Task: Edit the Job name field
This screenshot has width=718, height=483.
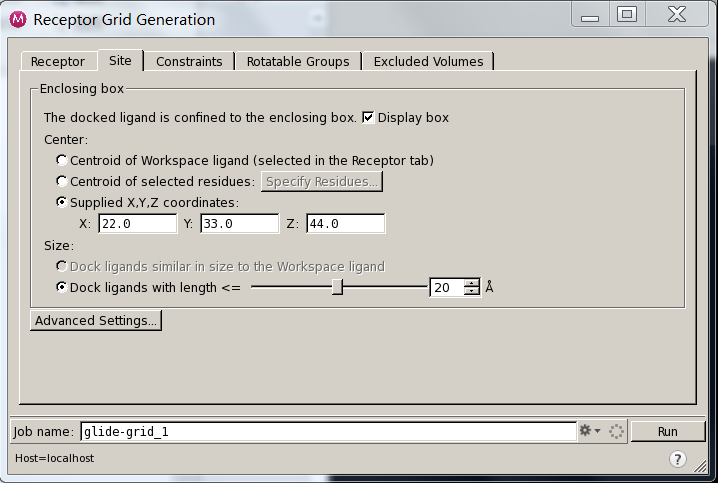Action: pos(328,431)
